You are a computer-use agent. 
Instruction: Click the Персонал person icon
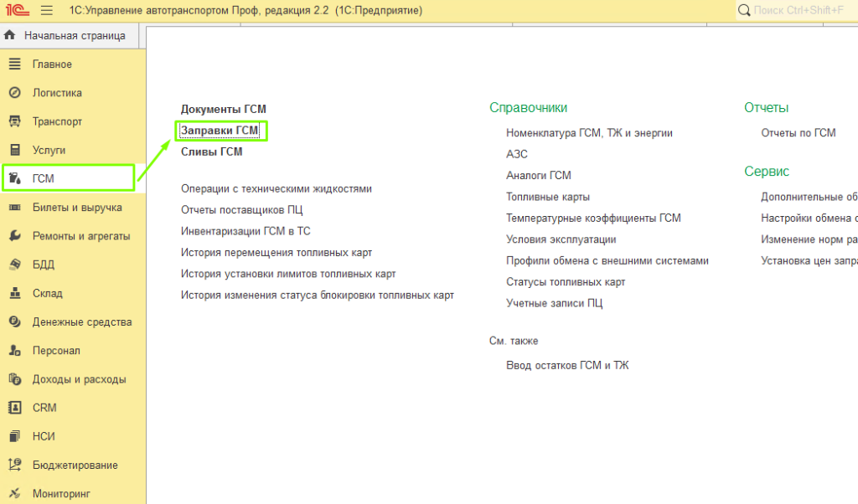tap(15, 351)
